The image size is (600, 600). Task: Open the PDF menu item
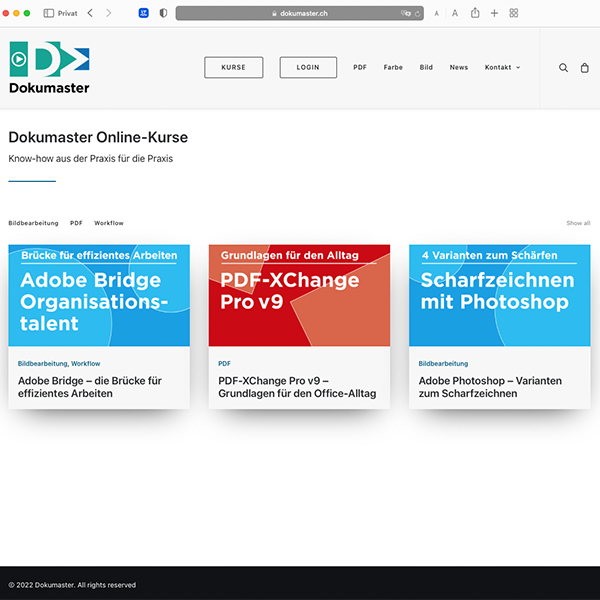point(360,67)
